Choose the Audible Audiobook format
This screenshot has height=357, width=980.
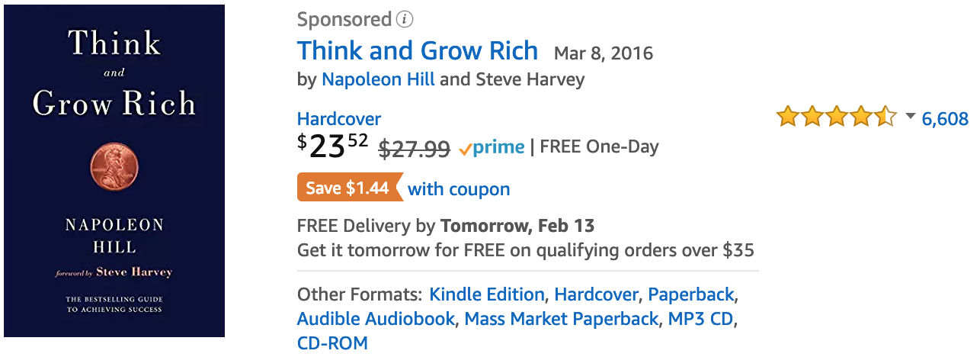click(x=376, y=319)
